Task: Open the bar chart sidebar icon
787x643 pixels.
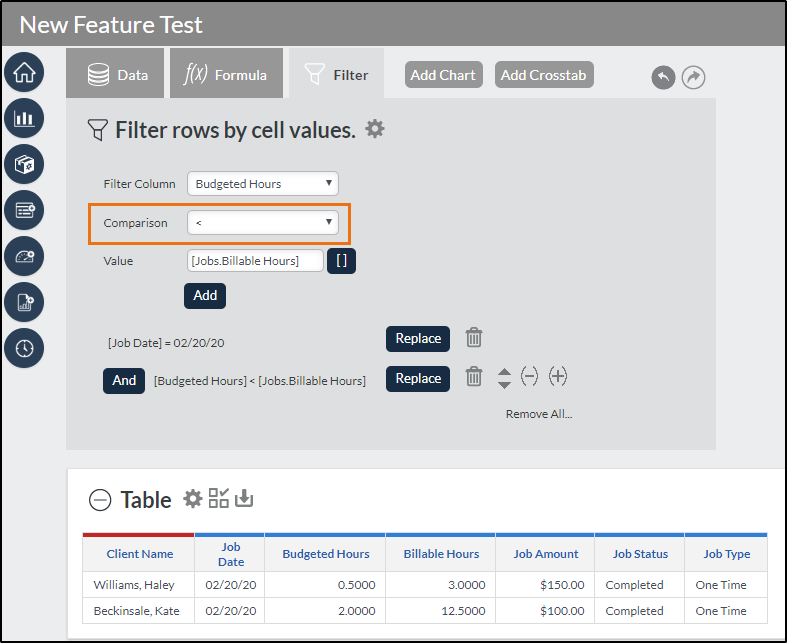Action: click(x=24, y=118)
